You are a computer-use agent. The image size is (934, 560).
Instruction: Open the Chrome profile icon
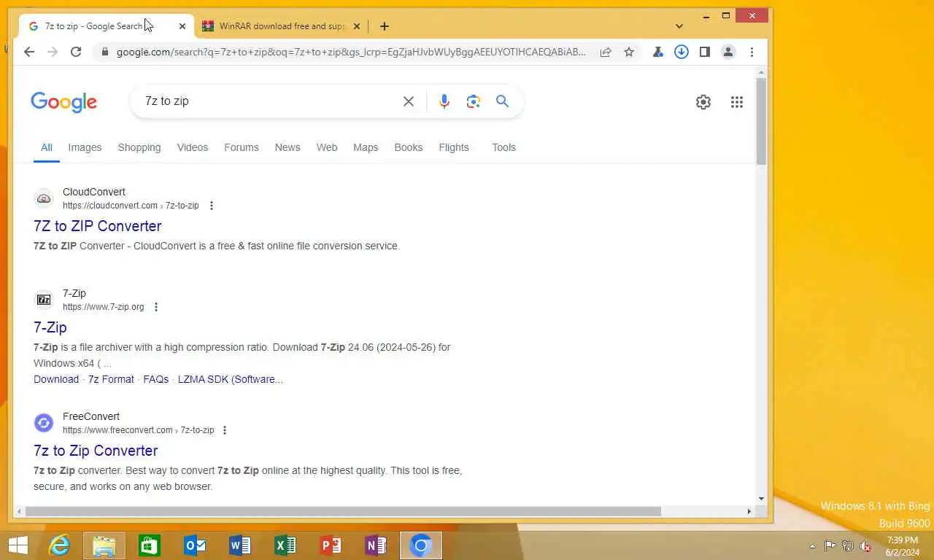pos(728,52)
